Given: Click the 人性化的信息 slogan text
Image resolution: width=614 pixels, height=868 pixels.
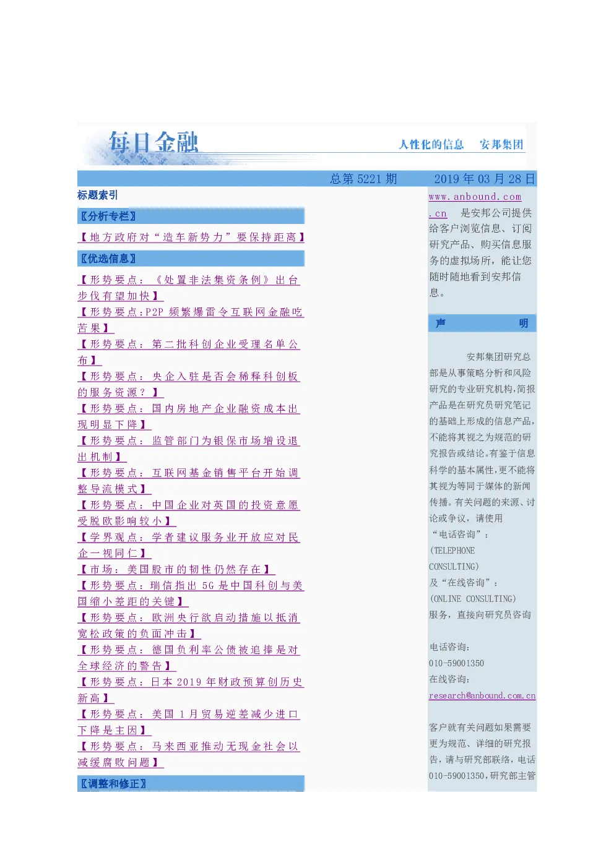Looking at the screenshot, I should 431,145.
